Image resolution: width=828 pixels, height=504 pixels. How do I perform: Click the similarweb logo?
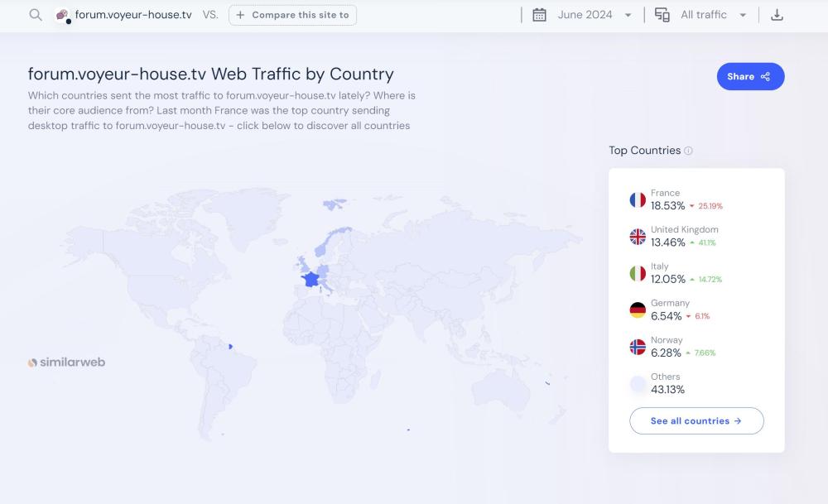click(67, 362)
